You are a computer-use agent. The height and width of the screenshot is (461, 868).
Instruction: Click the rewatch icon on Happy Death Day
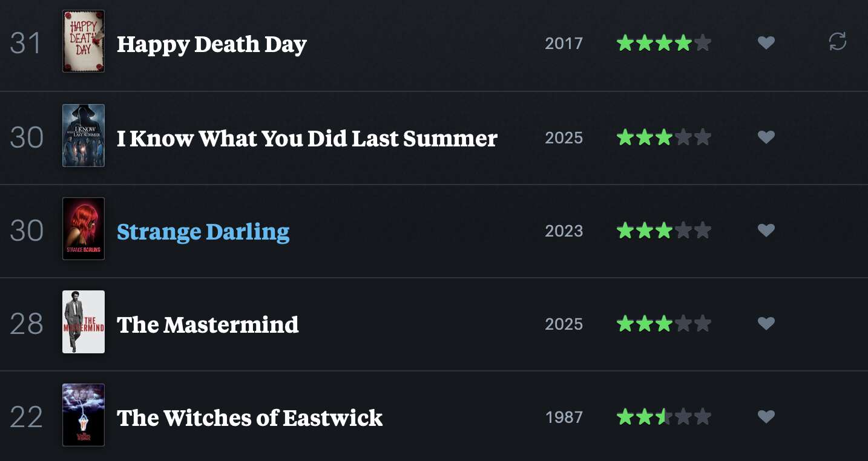coord(837,42)
